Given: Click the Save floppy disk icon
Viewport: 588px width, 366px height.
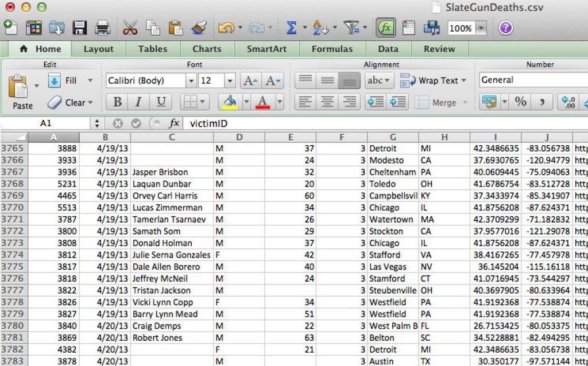Looking at the screenshot, I should 79,28.
